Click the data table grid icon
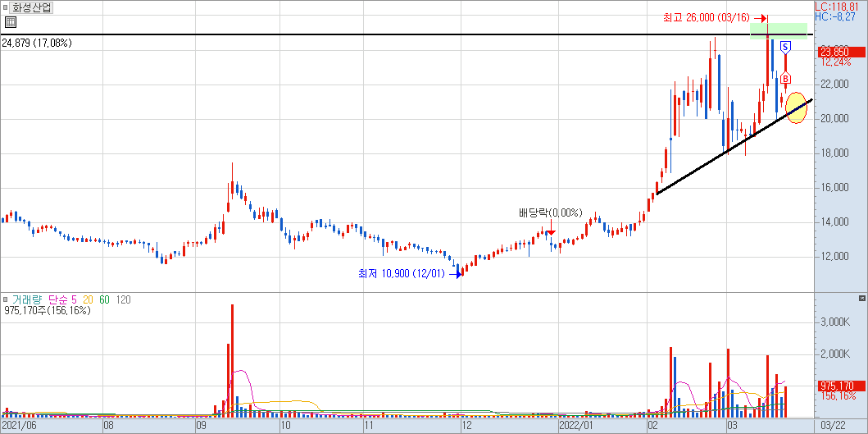This screenshot has height=434, width=868. tap(11, 22)
